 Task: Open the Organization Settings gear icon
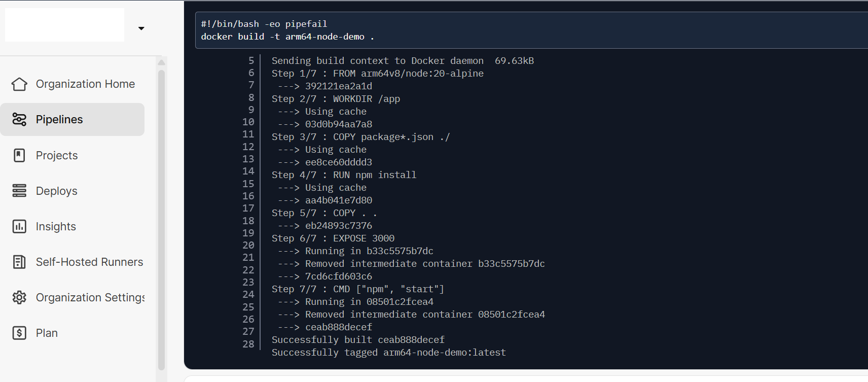click(x=19, y=297)
